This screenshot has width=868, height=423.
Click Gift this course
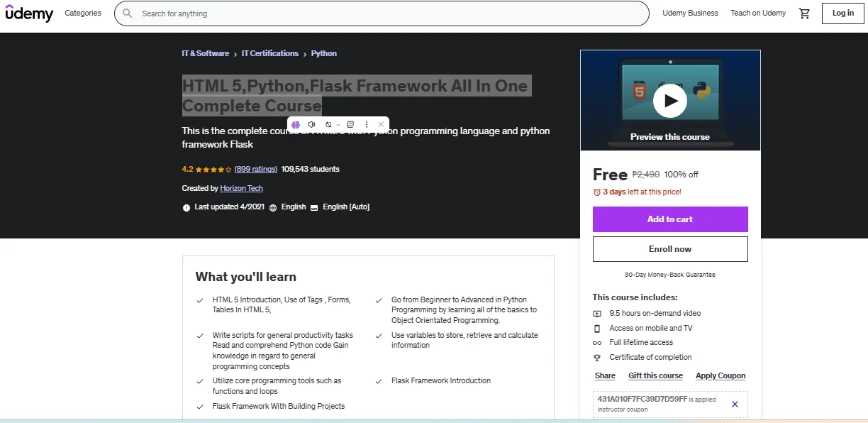tap(656, 376)
